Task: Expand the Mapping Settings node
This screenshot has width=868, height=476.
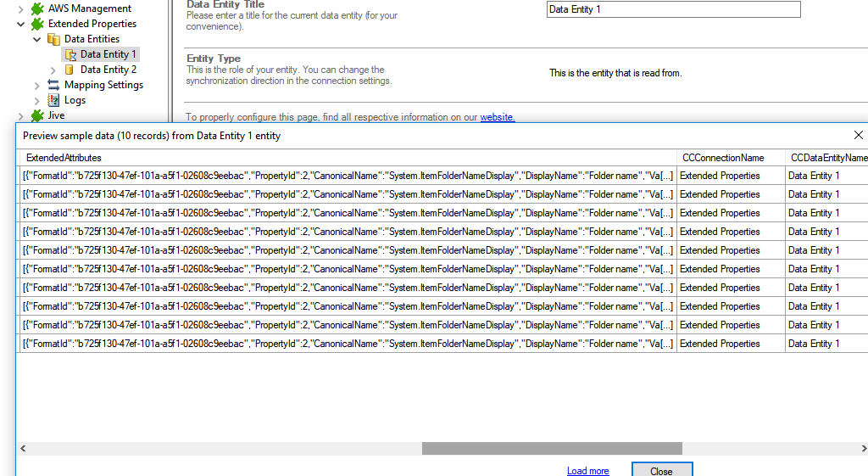Action: (x=37, y=85)
